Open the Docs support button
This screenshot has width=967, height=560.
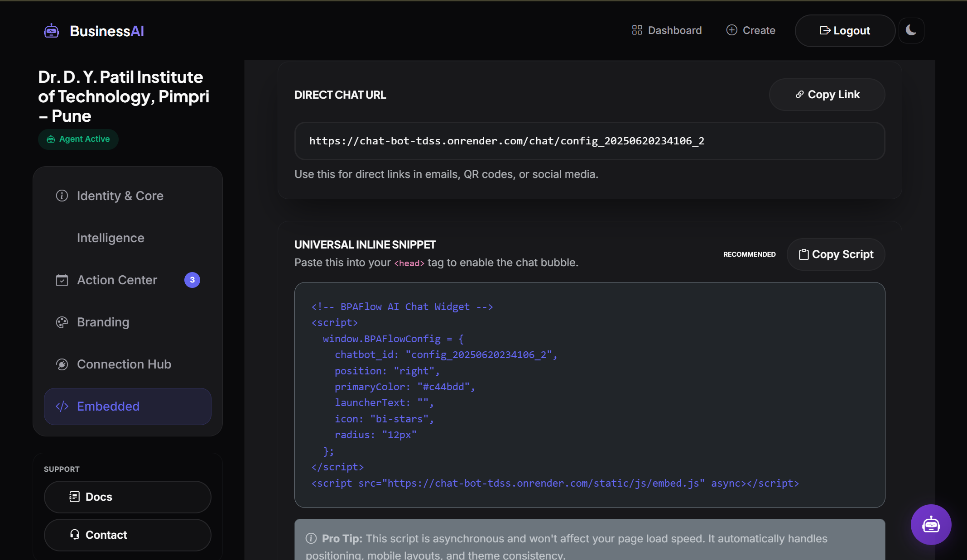[x=127, y=497]
